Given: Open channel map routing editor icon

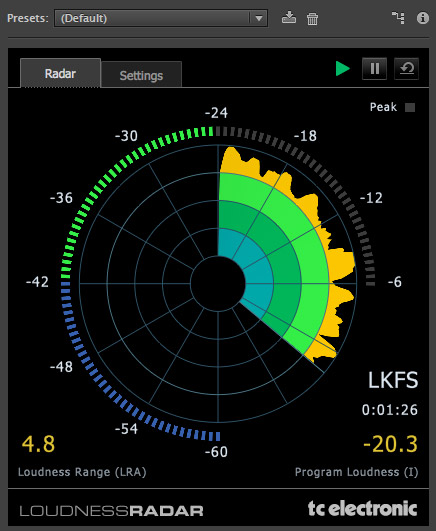Looking at the screenshot, I should tap(398, 18).
